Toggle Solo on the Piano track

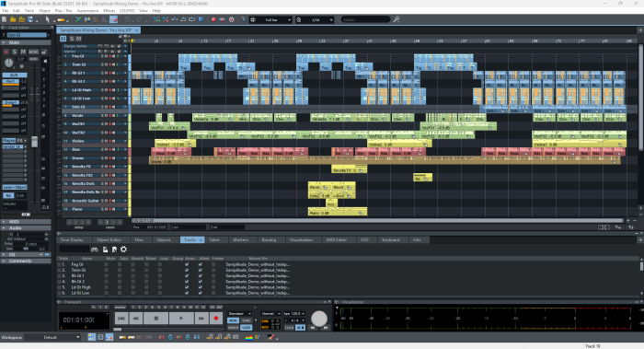103,209
